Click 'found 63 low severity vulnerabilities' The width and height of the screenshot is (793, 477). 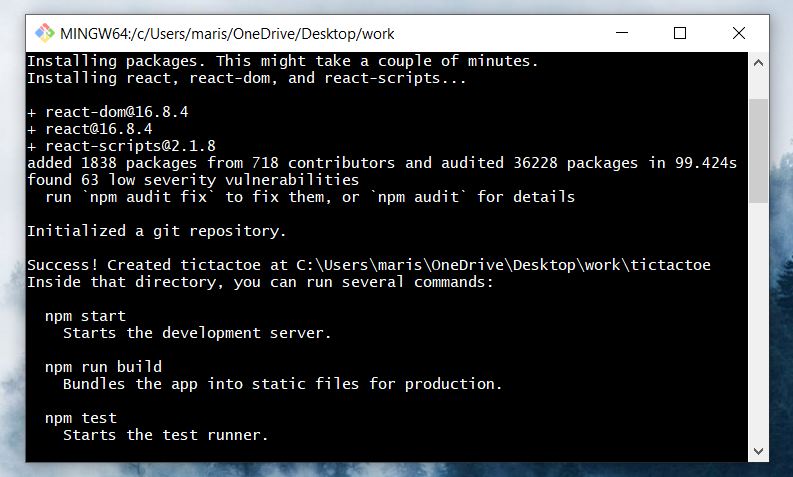tap(193, 181)
